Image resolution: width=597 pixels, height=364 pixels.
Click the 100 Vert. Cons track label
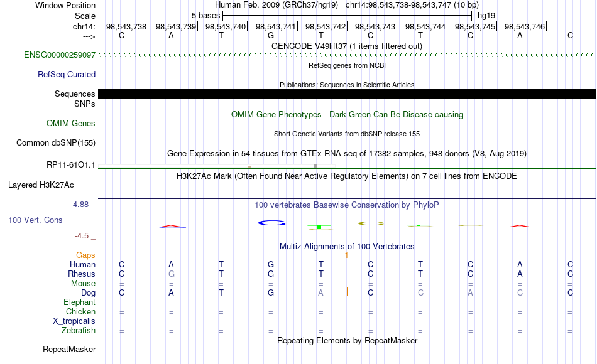(x=35, y=220)
